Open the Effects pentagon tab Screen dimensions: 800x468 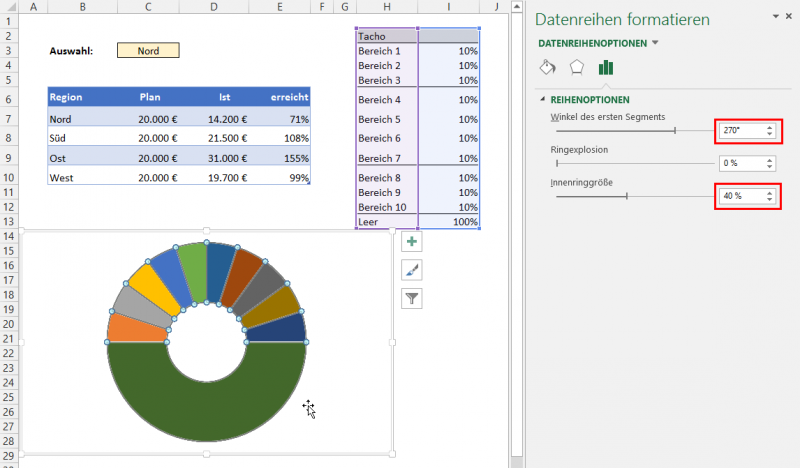click(x=576, y=68)
